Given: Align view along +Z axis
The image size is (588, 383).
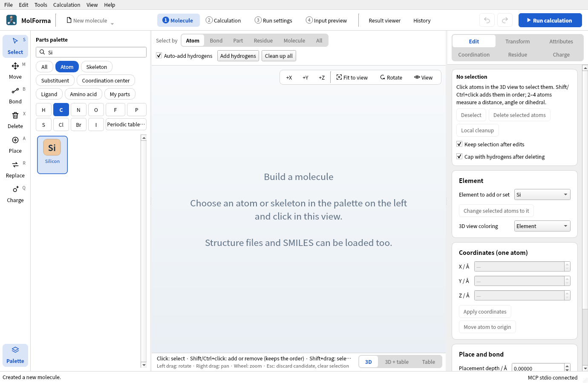Looking at the screenshot, I should 322,77.
